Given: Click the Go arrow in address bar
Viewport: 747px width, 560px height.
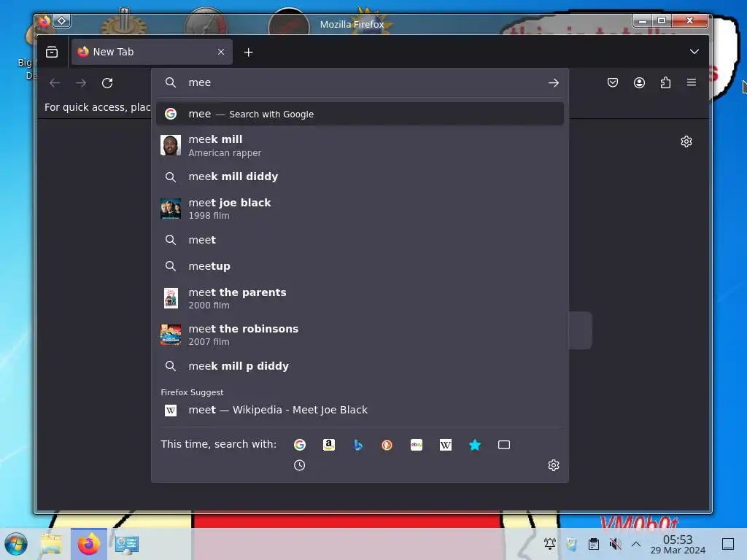Looking at the screenshot, I should [x=553, y=83].
